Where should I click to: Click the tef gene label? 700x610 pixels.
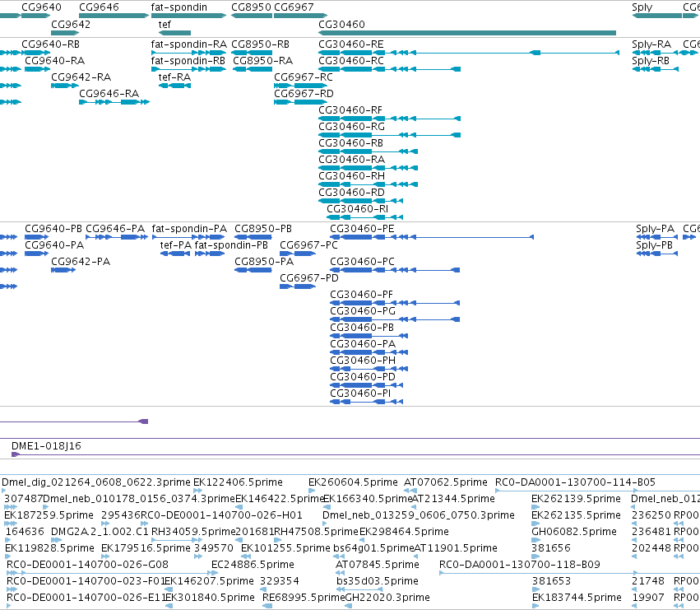coord(165,24)
